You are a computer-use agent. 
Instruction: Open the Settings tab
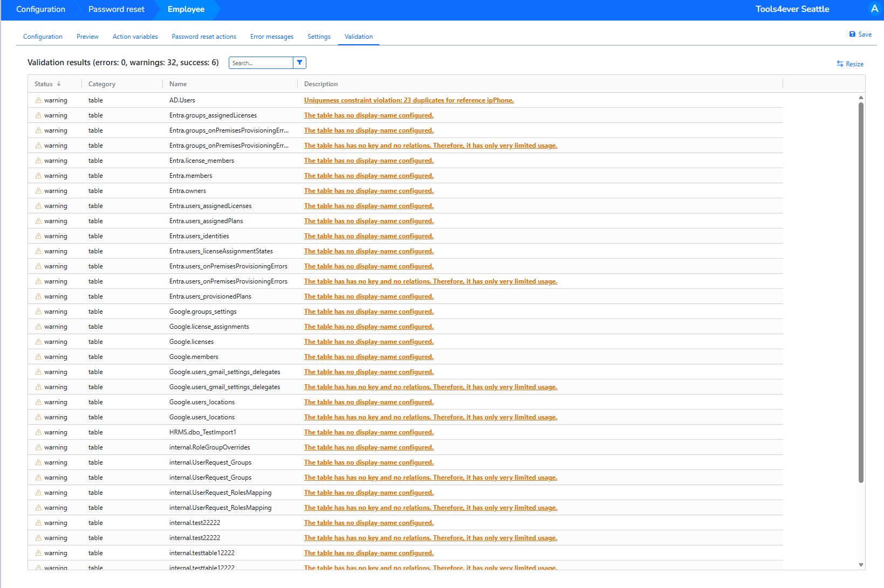tap(319, 37)
